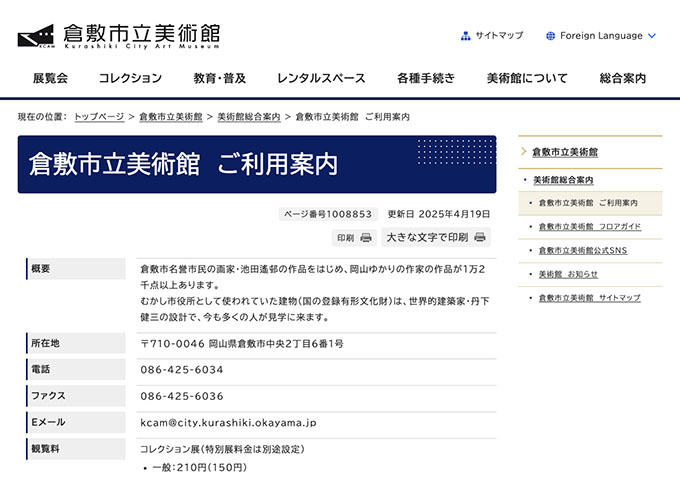This screenshot has height=480, width=680.
Task: Select sidebar item 倉敷市立美術館 ご利用案内
Action: point(588,203)
